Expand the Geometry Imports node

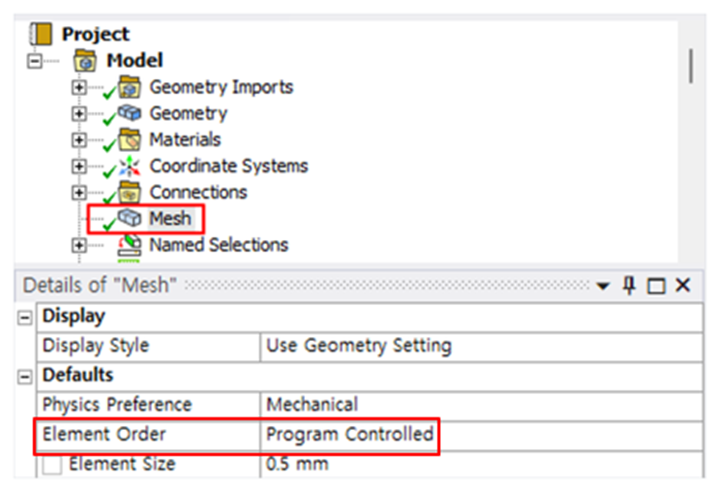(x=79, y=87)
